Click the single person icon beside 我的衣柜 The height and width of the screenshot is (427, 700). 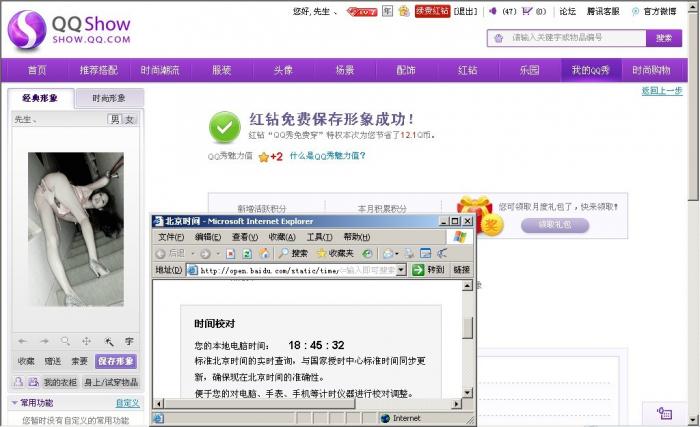click(x=18, y=382)
